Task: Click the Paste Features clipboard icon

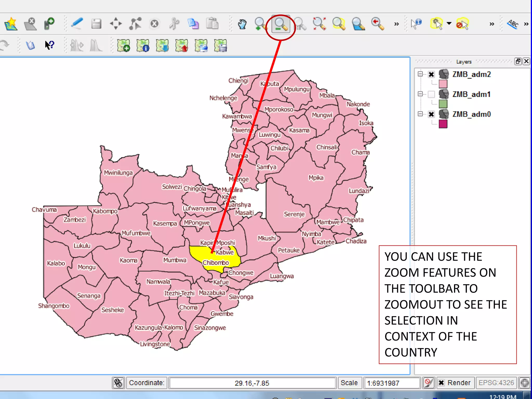Action: (212, 24)
